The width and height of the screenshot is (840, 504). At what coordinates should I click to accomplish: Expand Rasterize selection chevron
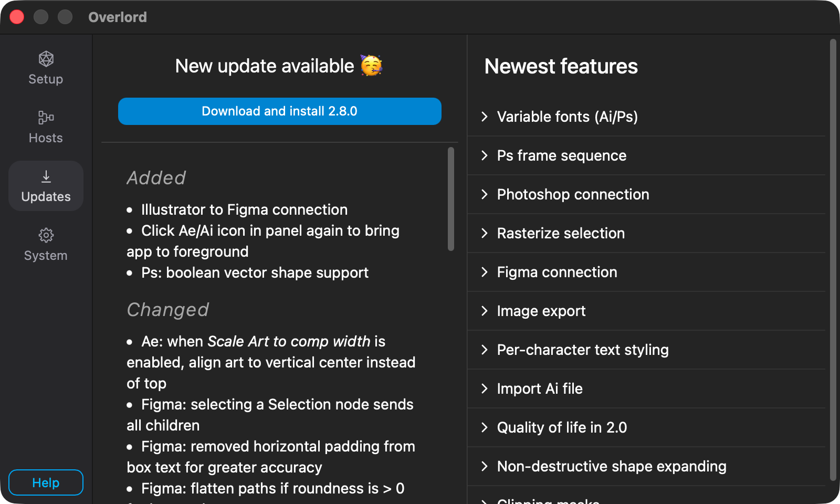point(485,233)
